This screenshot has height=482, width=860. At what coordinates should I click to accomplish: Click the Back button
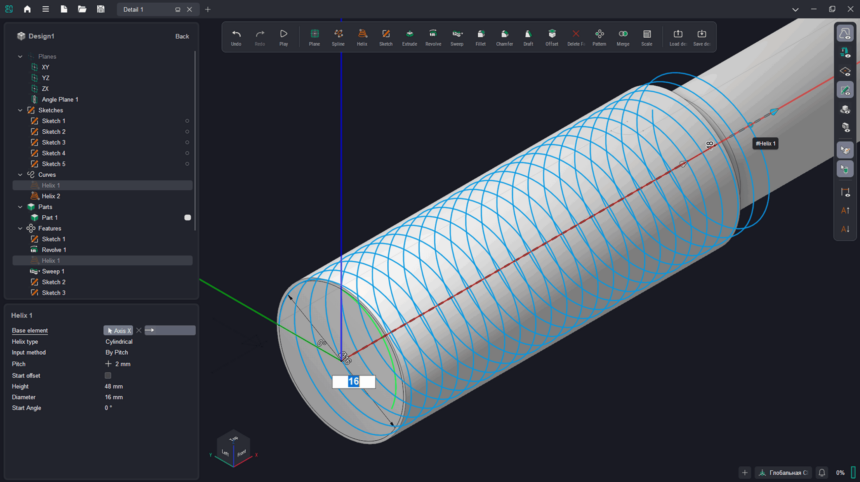click(x=181, y=36)
